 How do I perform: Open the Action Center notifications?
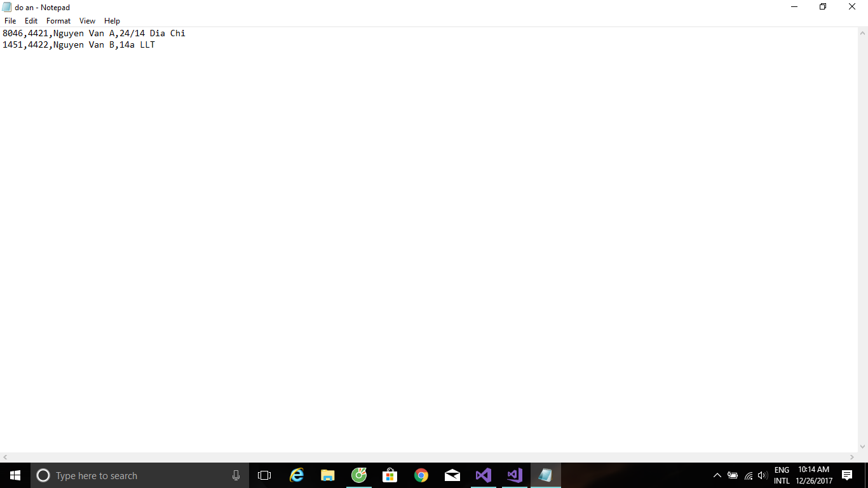point(846,475)
